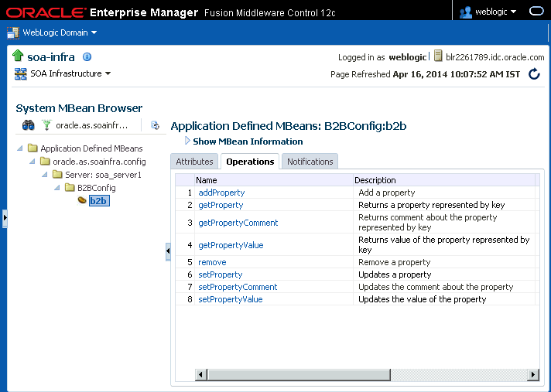Open the getPropertyComment operation

[238, 223]
